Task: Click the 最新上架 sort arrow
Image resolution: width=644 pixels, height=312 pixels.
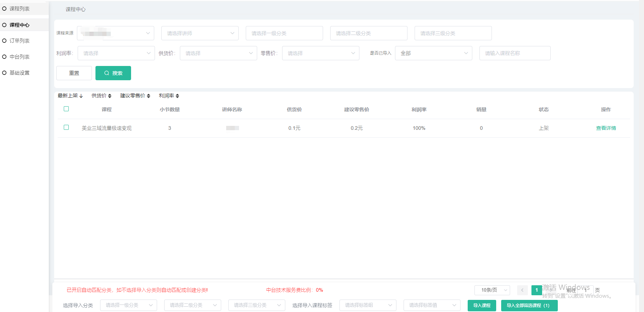Action: pos(81,96)
